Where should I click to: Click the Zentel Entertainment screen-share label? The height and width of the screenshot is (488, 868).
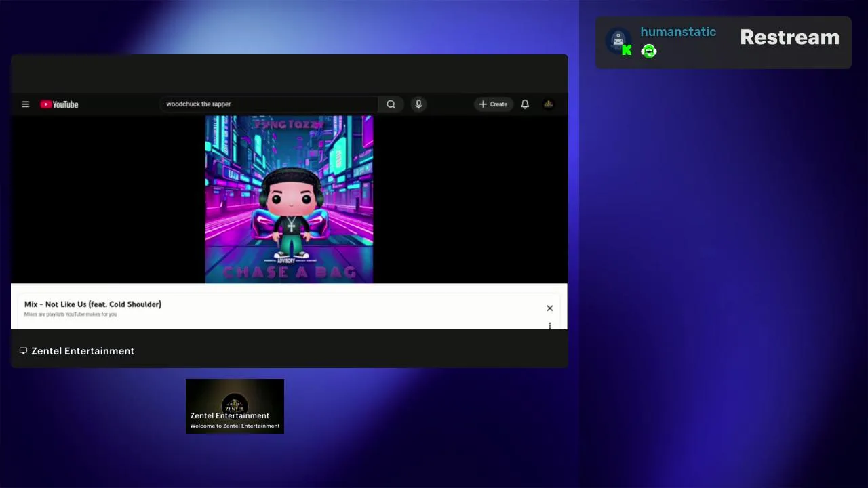point(83,351)
